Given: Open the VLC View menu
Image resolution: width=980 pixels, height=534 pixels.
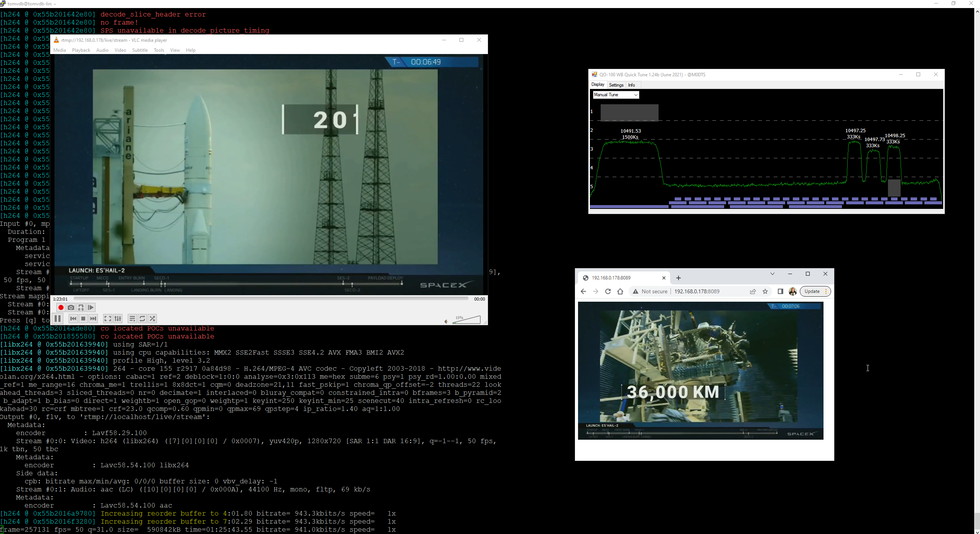Looking at the screenshot, I should coord(175,50).
